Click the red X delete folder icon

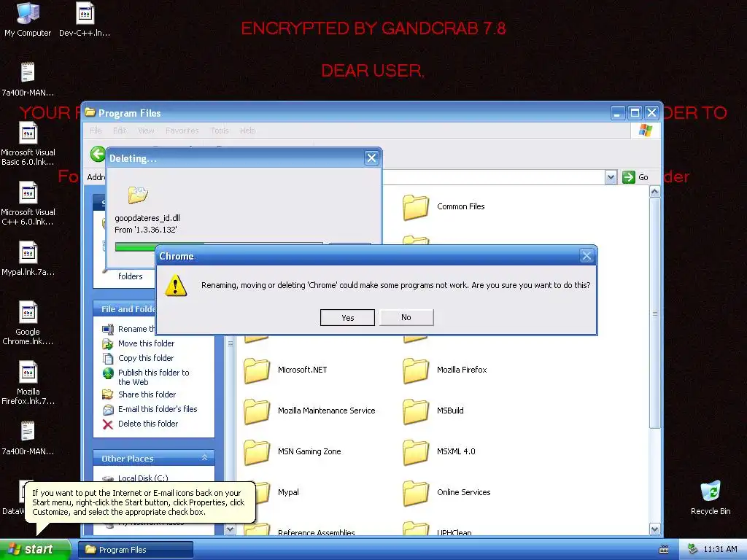[108, 424]
